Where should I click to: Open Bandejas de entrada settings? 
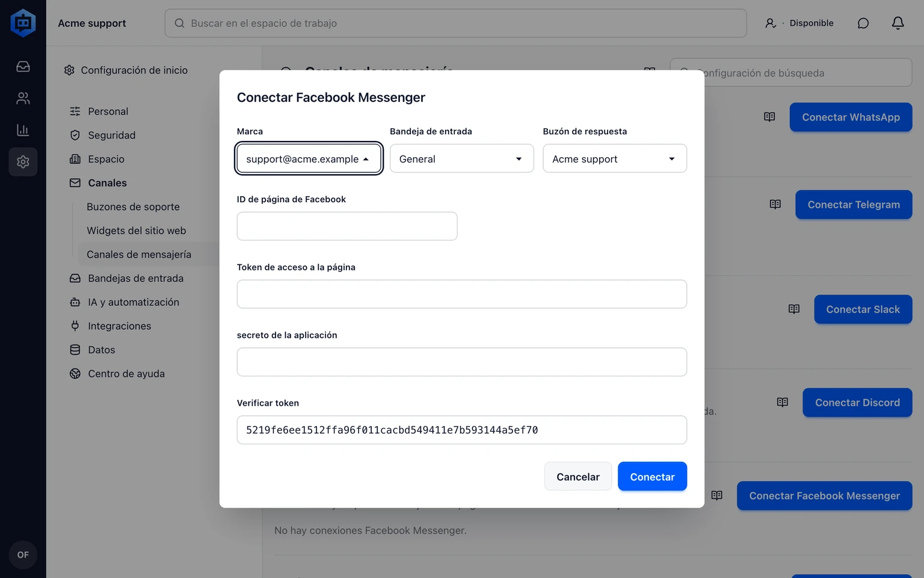(x=135, y=278)
